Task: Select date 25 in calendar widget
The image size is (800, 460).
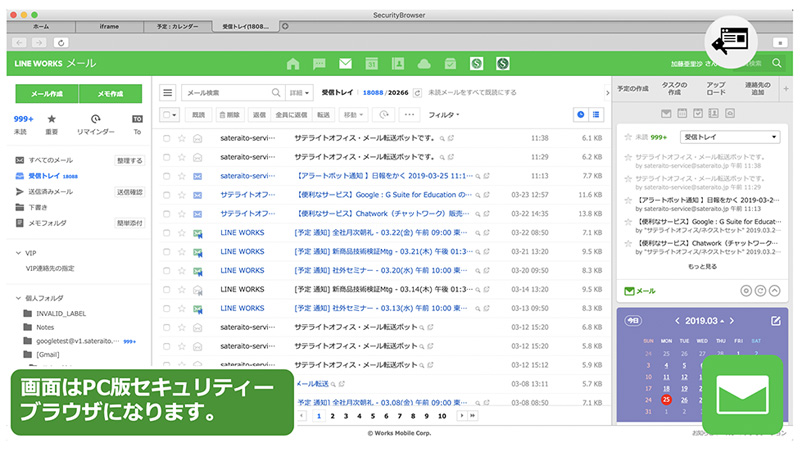Action: point(666,400)
